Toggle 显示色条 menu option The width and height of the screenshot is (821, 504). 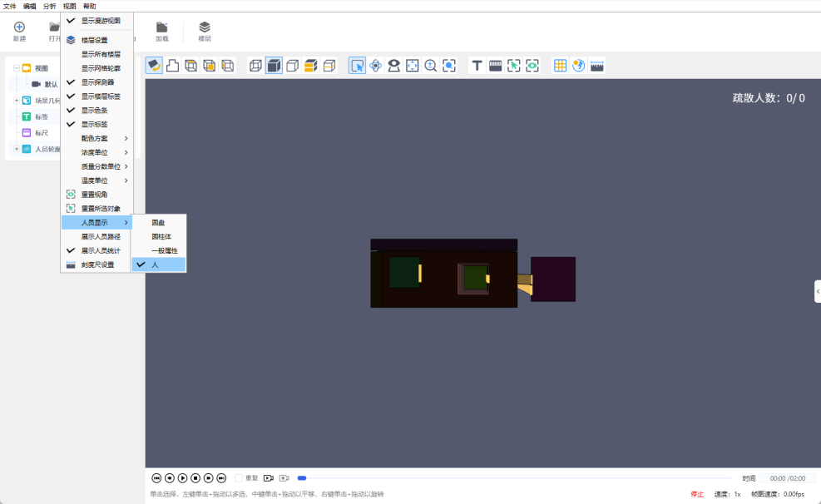(x=96, y=111)
